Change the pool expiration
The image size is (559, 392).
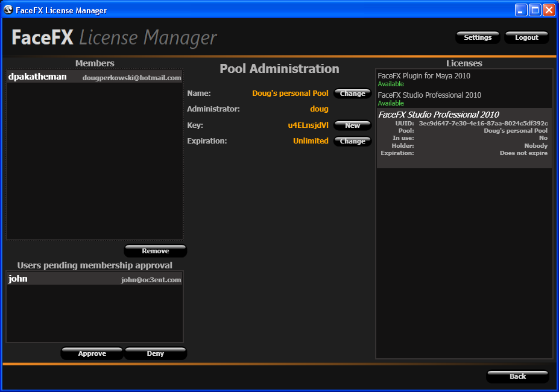pyautogui.click(x=352, y=141)
